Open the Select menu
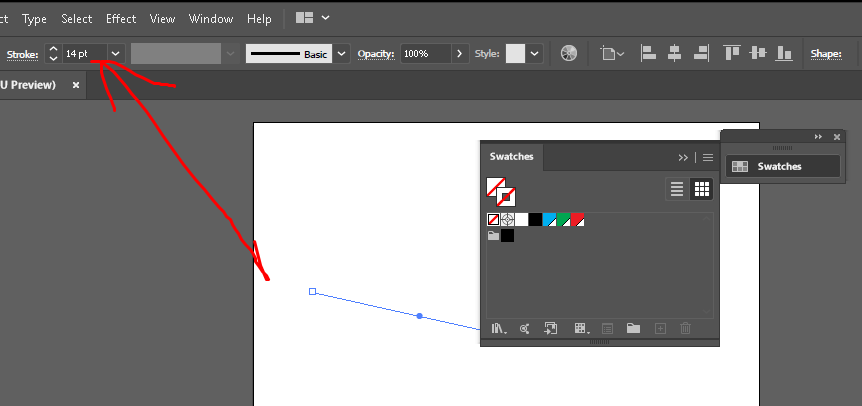Screen dimensions: 862x406 click(x=76, y=19)
